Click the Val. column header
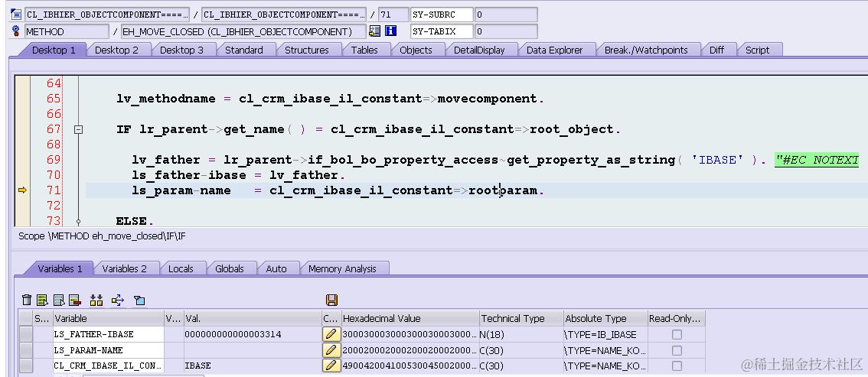This screenshot has height=377, width=868. (252, 318)
